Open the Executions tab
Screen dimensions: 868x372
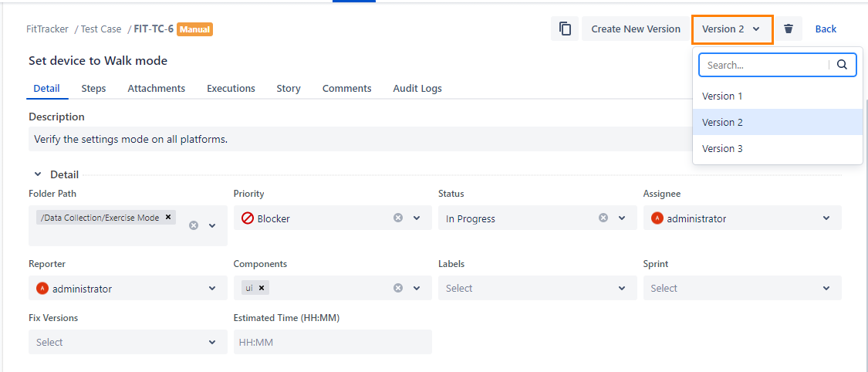231,89
